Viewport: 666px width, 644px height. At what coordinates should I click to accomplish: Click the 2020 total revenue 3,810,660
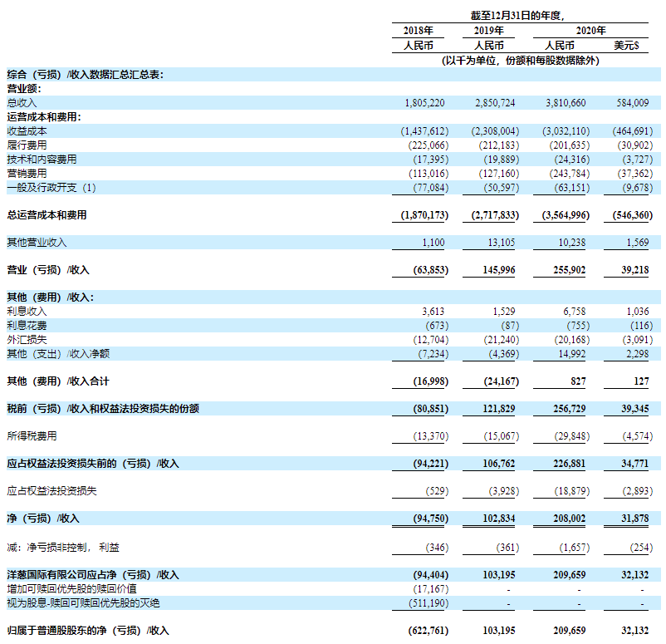pyautogui.click(x=566, y=103)
